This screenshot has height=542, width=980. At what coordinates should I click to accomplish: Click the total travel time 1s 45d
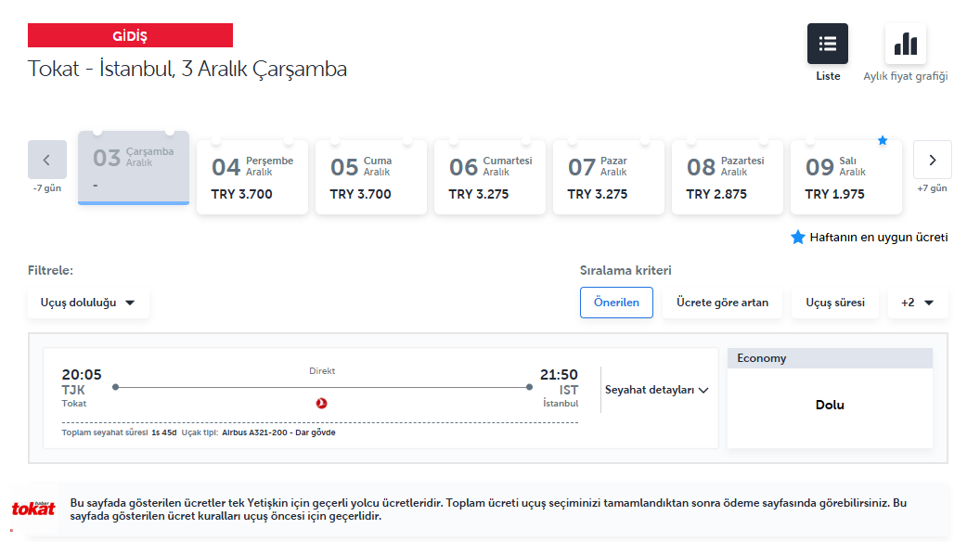point(163,432)
